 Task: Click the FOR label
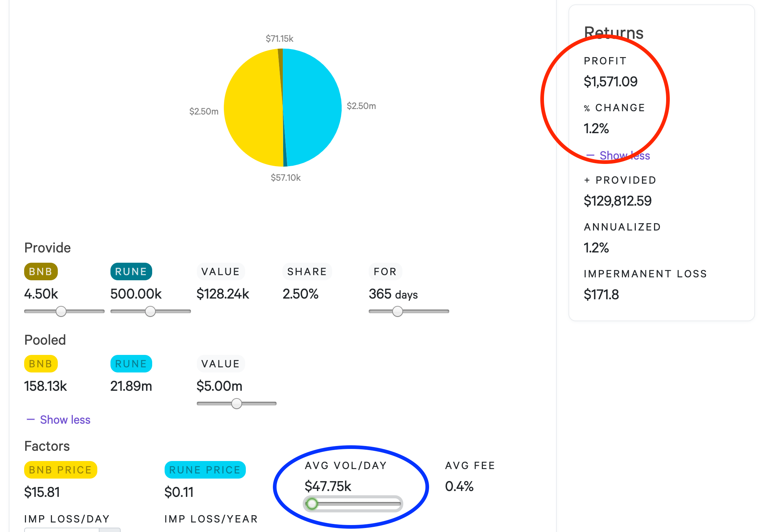click(385, 271)
